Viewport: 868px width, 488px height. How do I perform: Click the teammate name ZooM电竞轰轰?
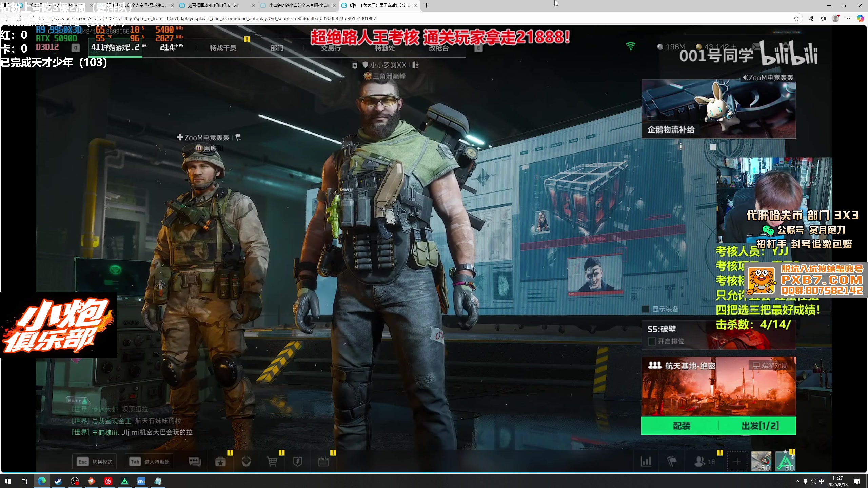[207, 137]
